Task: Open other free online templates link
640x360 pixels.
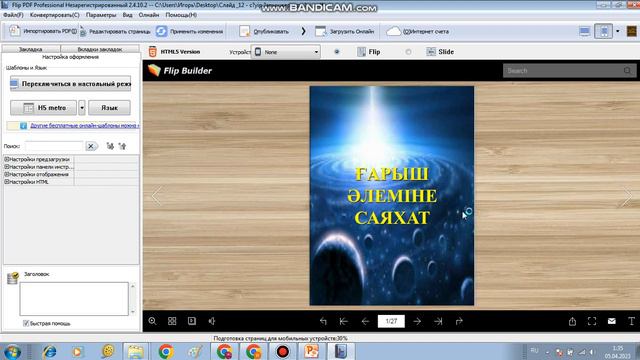Action: [x=84, y=126]
